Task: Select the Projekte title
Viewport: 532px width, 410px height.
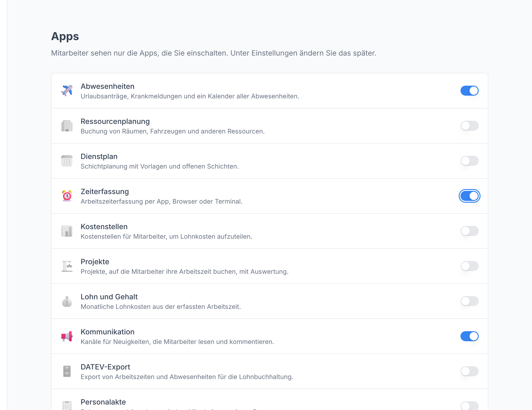Action: [95, 262]
